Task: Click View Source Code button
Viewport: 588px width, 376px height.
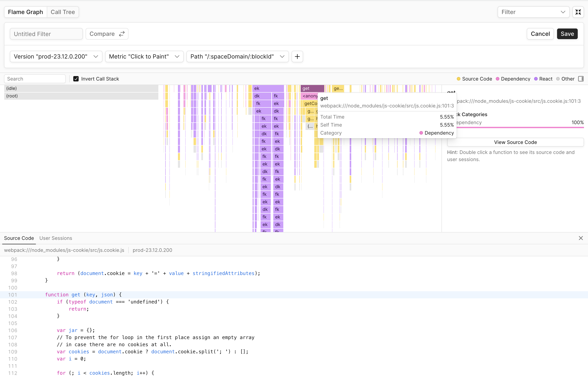Action: click(x=515, y=142)
